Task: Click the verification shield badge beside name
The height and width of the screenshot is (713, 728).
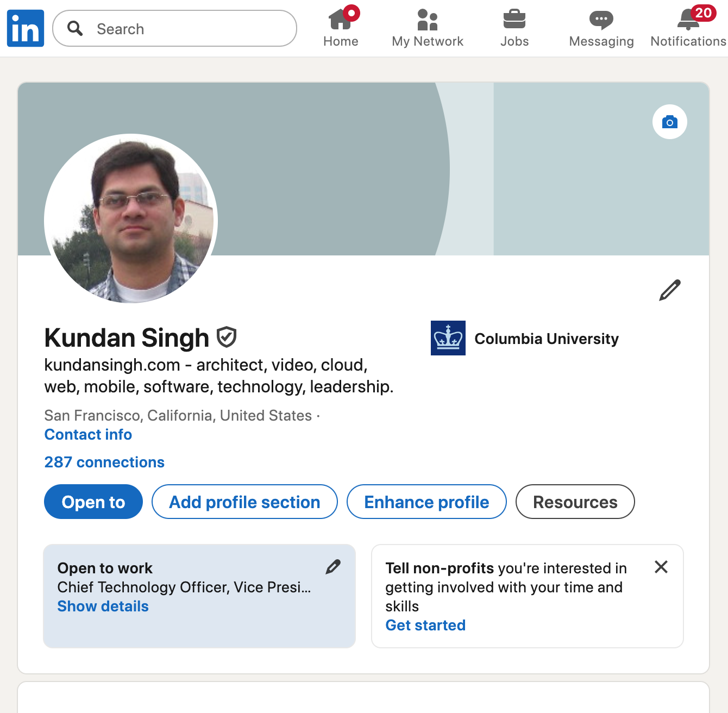Action: click(x=227, y=337)
